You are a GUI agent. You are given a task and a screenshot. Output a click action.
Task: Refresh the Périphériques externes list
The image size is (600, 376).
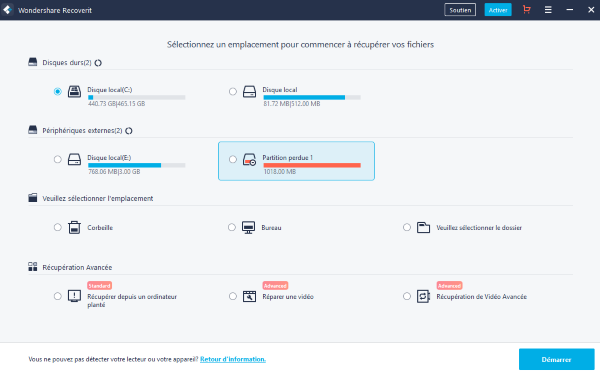coord(129,131)
